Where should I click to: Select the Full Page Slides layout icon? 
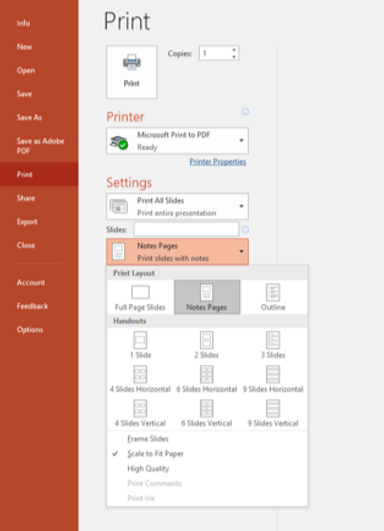(x=140, y=292)
